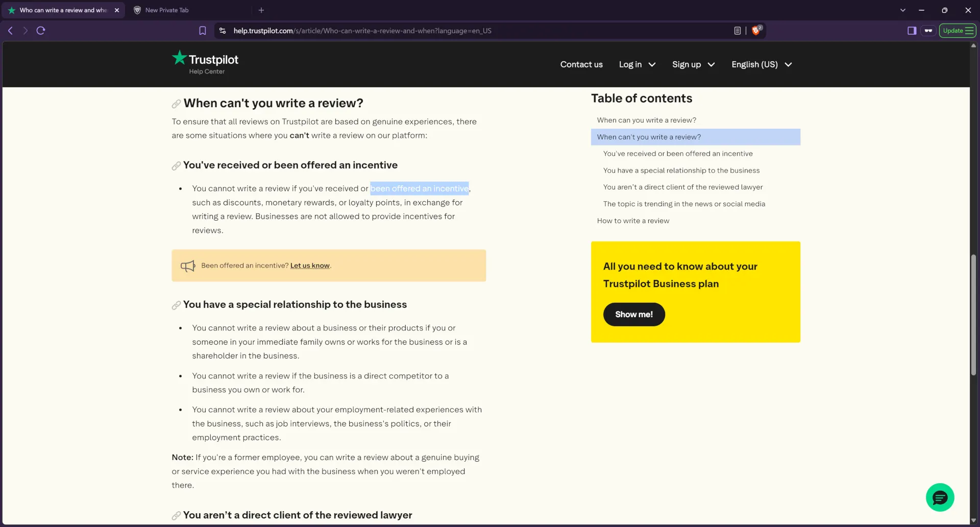The height and width of the screenshot is (527, 980).
Task: Copy anchor link for 'You have a special relationship' heading
Action: (176, 305)
